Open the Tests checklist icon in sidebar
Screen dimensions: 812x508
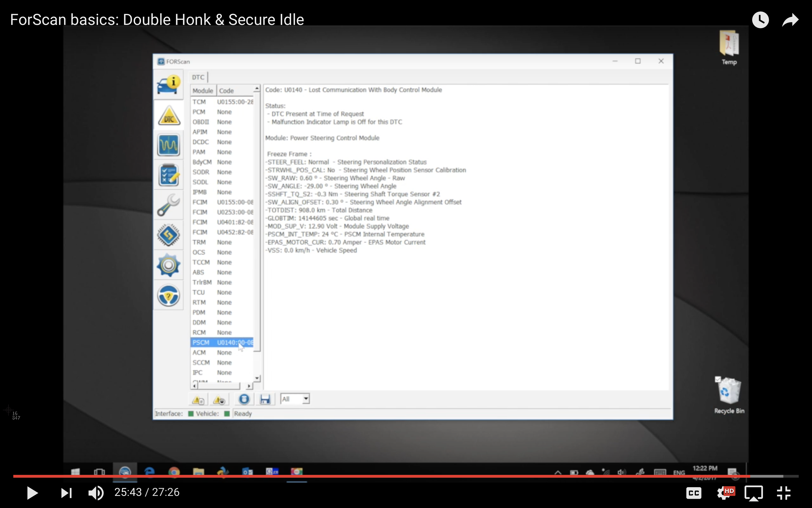coord(169,175)
